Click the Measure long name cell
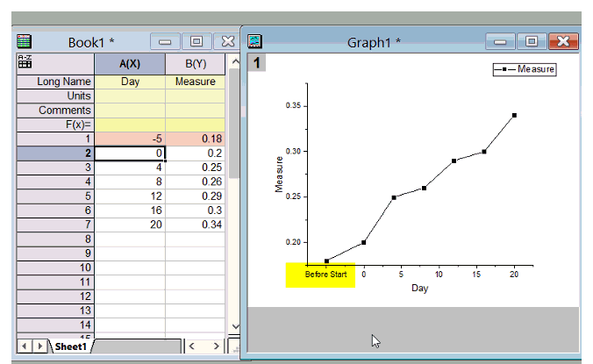593x364 pixels. click(195, 82)
